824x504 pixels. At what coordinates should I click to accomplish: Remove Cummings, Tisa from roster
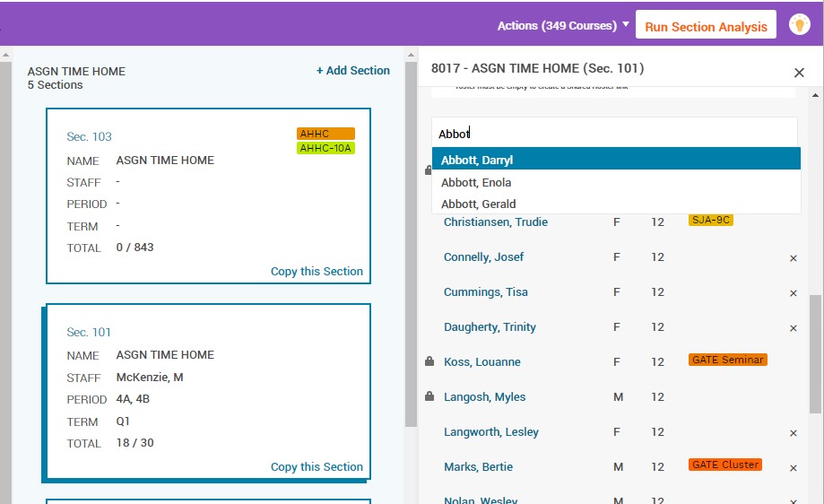point(793,293)
